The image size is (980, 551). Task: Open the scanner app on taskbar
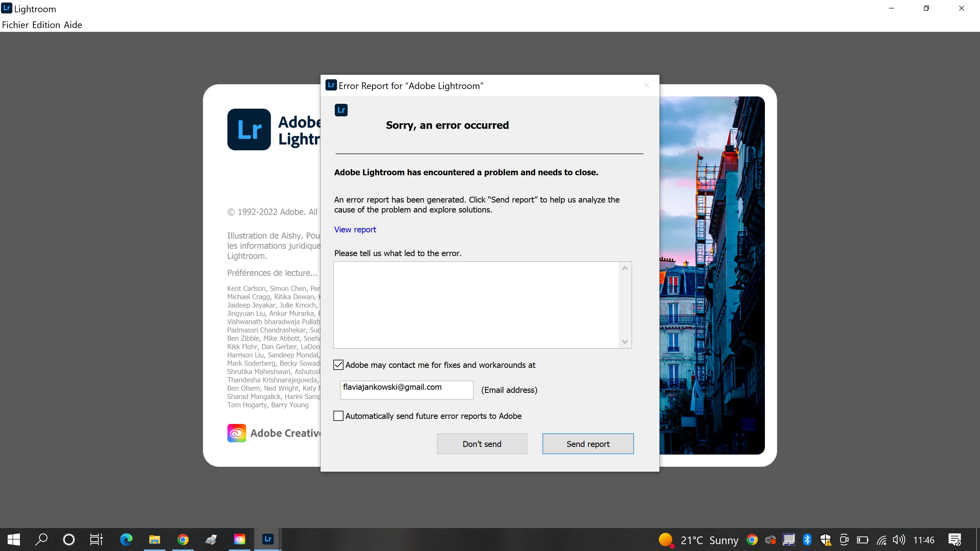click(211, 540)
